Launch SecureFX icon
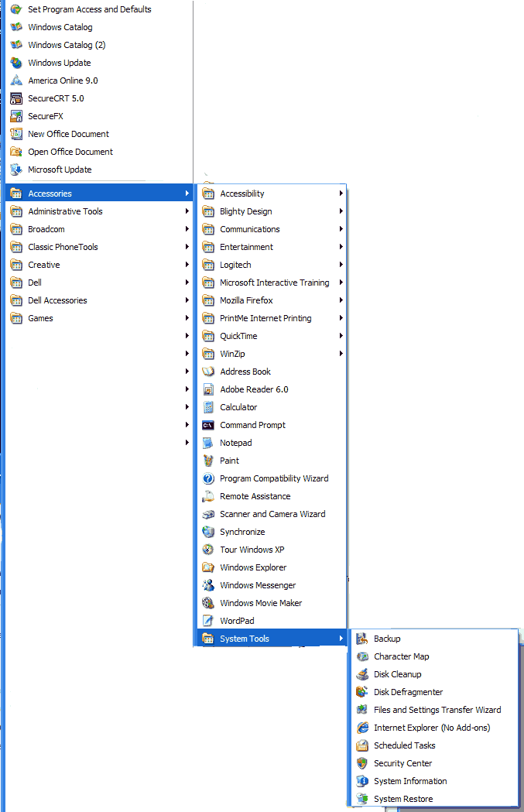Screen dimensions: 524x812 (x=16, y=116)
